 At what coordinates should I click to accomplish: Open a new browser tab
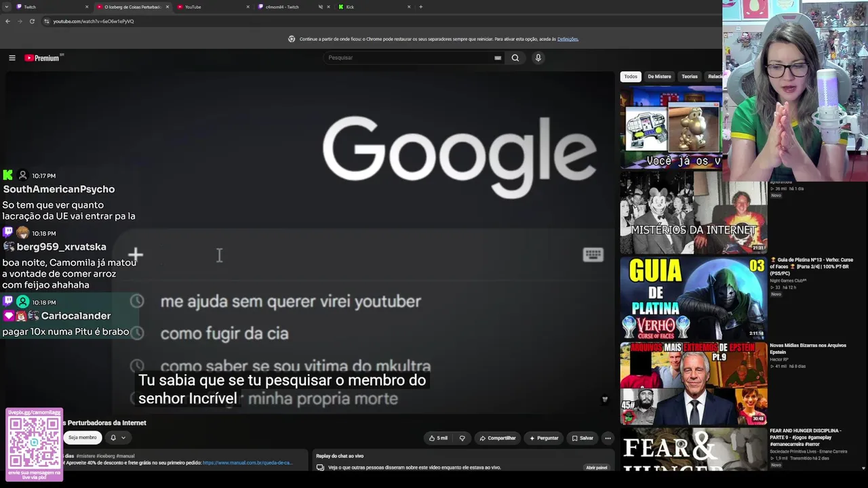point(420,7)
